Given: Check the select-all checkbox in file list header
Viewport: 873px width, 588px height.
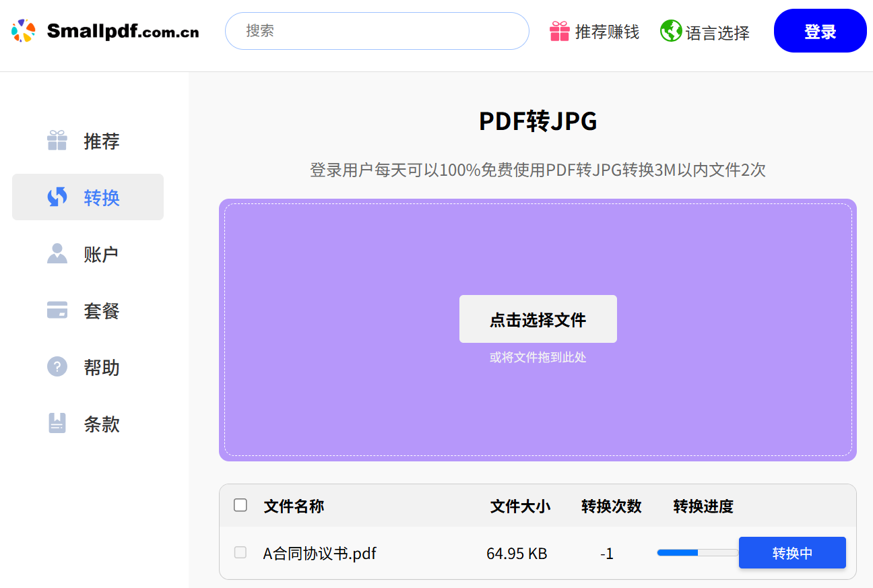Looking at the screenshot, I should (x=240, y=504).
